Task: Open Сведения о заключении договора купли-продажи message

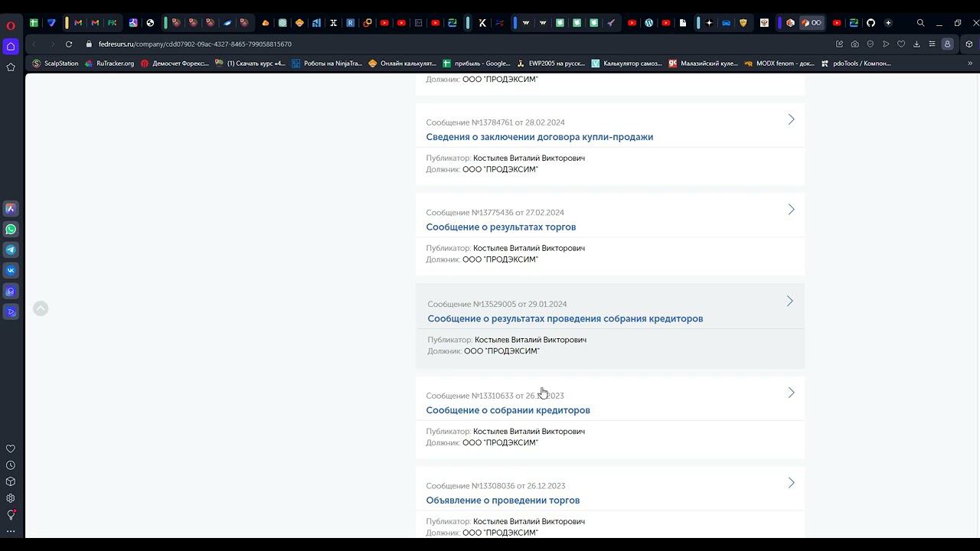Action: (539, 137)
